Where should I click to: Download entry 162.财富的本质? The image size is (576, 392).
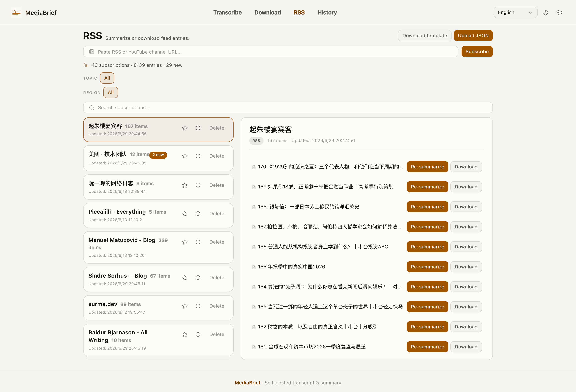[x=466, y=327]
